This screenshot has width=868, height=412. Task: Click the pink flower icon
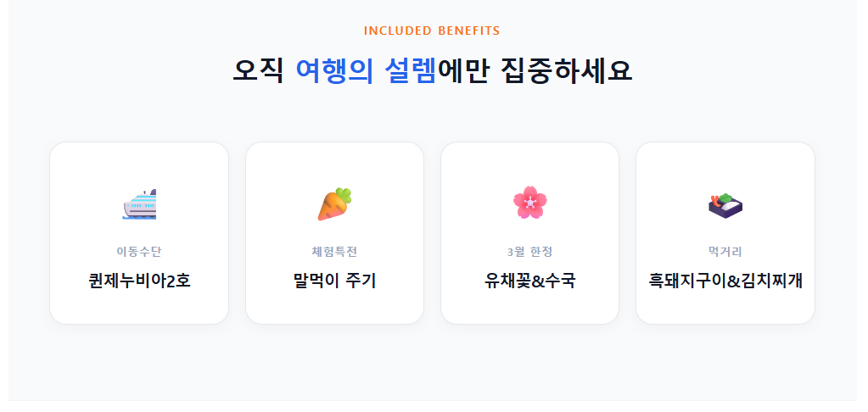(529, 203)
